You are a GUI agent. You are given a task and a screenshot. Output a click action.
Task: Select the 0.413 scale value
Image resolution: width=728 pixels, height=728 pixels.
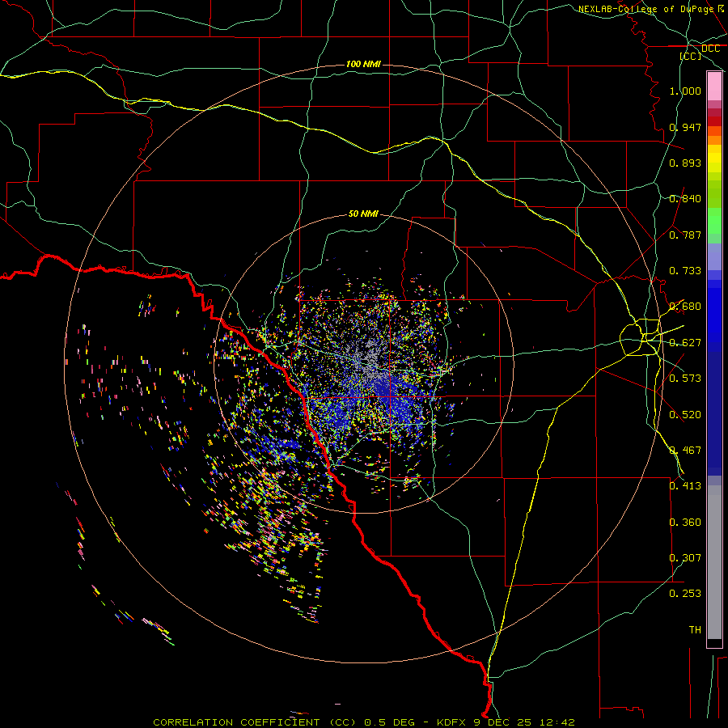point(685,486)
